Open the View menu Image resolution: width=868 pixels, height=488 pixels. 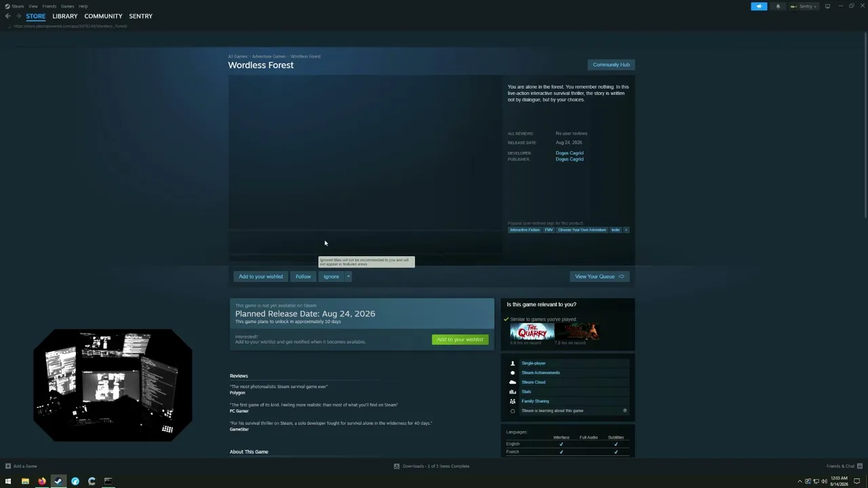(x=33, y=6)
